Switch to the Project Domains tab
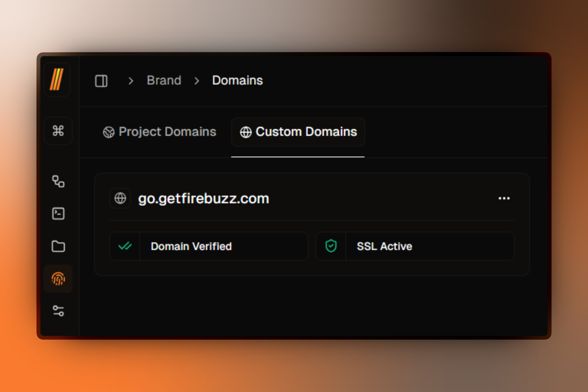 click(x=160, y=132)
